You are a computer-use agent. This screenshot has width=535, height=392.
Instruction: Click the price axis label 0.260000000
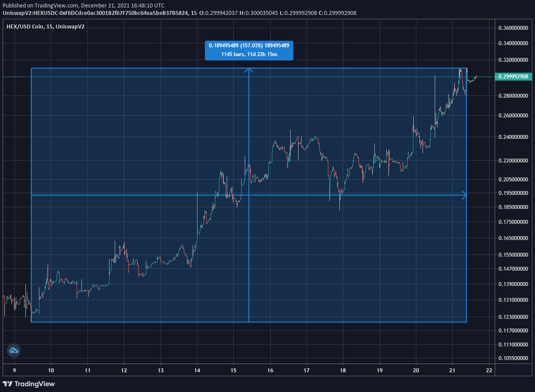(x=514, y=116)
